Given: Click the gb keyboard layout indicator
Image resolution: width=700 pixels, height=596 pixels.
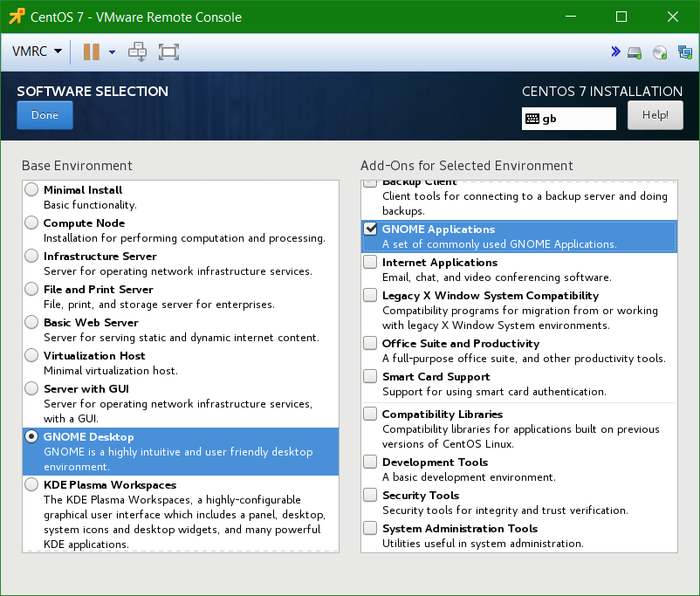Looking at the screenshot, I should [x=569, y=119].
